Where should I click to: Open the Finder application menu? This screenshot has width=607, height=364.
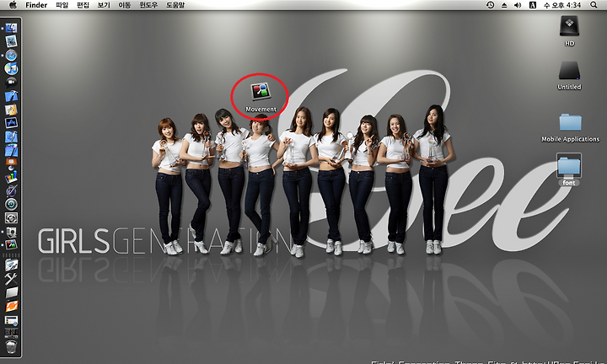click(36, 5)
